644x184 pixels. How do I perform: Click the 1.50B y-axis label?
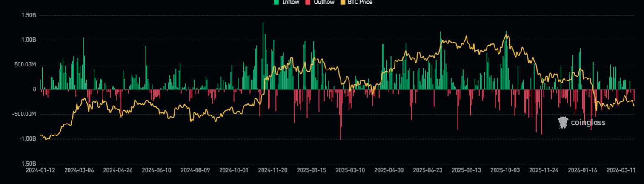coord(29,15)
